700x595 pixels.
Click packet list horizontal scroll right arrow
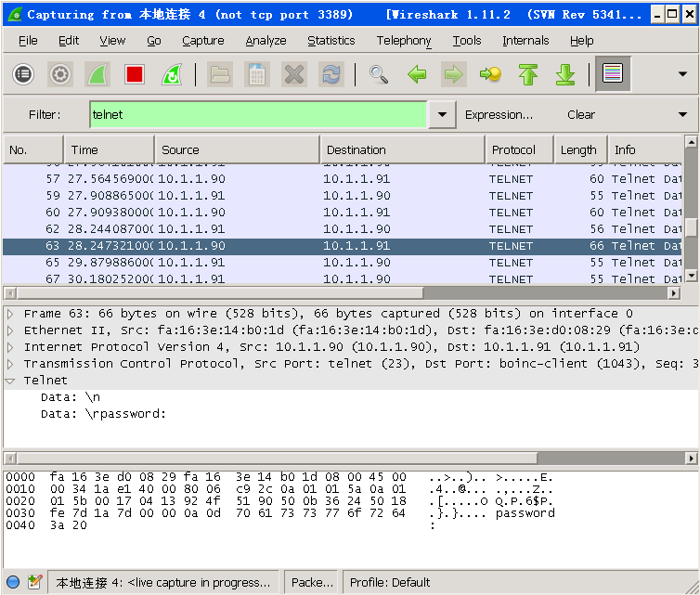674,293
